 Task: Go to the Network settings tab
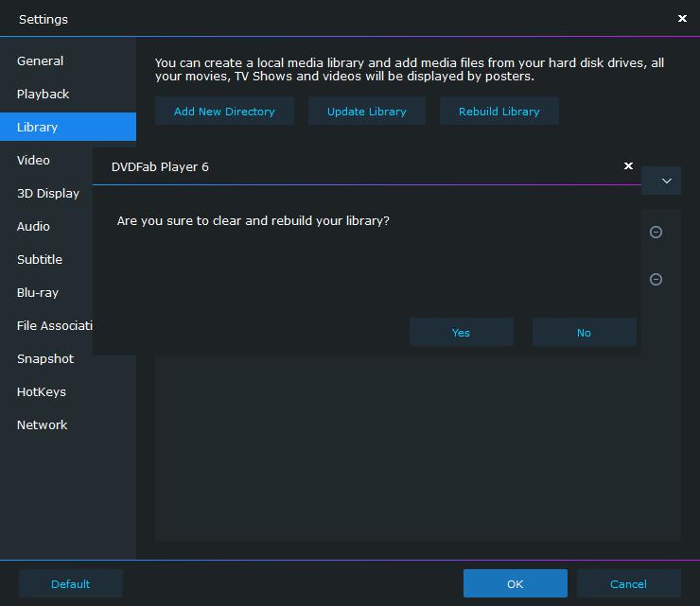pyautogui.click(x=68, y=424)
